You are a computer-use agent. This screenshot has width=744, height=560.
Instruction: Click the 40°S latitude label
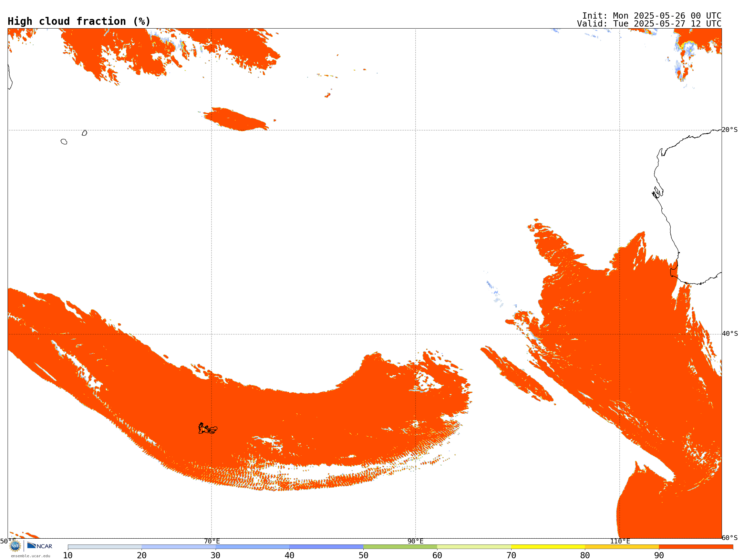click(730, 334)
